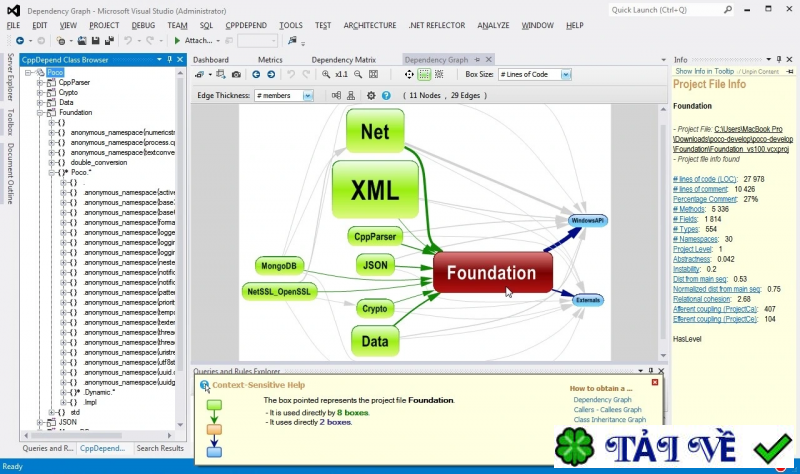Click the x1.1 zoom level button
800x474 pixels.
(341, 74)
